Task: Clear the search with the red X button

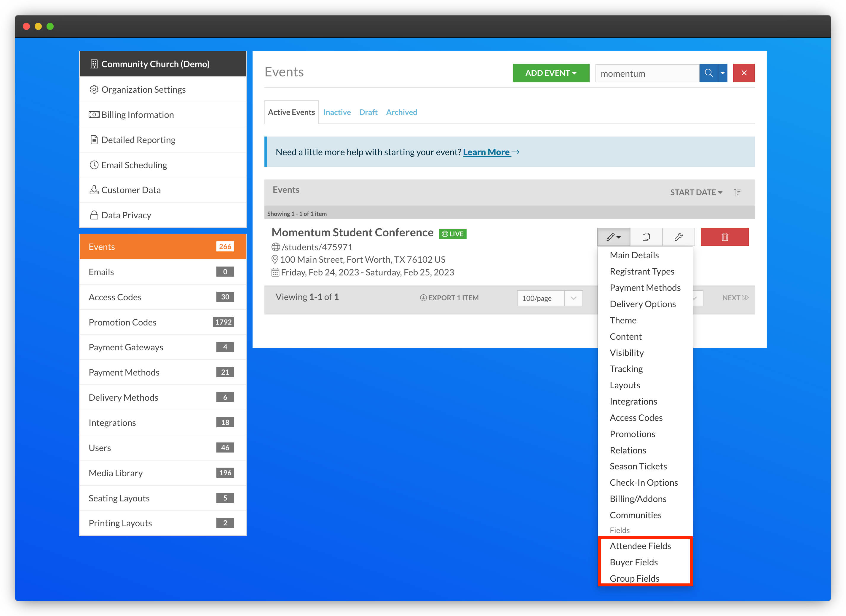Action: [x=744, y=73]
